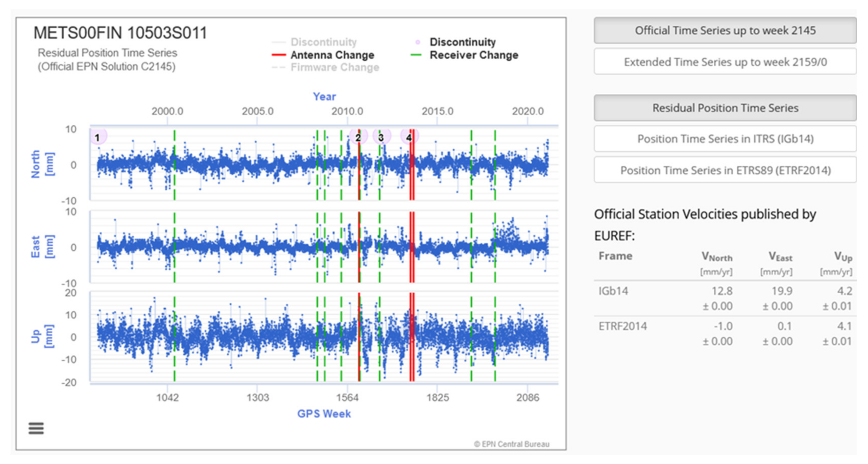The height and width of the screenshot is (464, 868).
Task: Click the green receiver change legend swatch
Action: 417,55
